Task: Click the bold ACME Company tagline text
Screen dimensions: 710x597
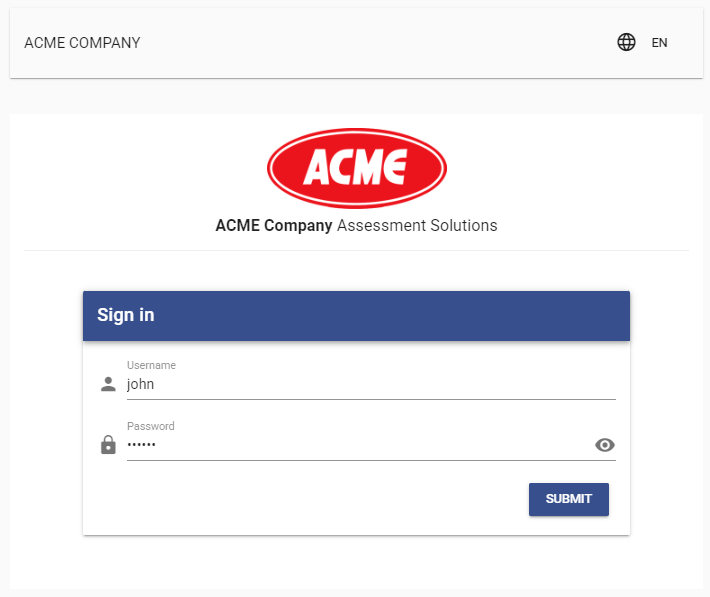Action: [274, 226]
